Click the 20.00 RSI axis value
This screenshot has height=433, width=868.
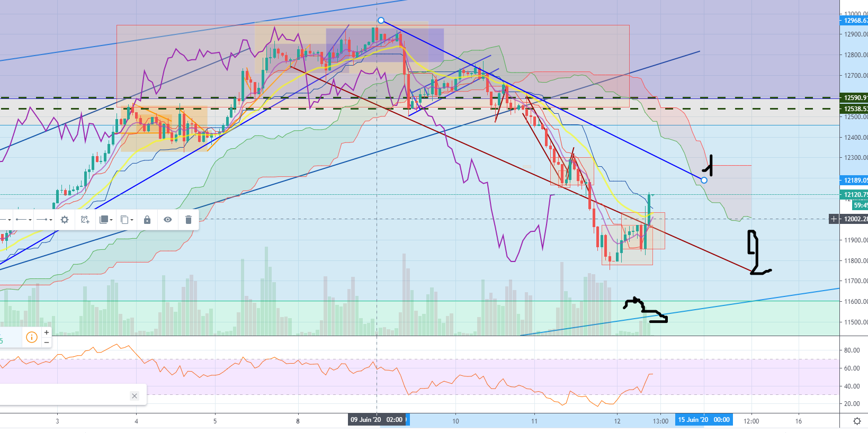tap(852, 404)
